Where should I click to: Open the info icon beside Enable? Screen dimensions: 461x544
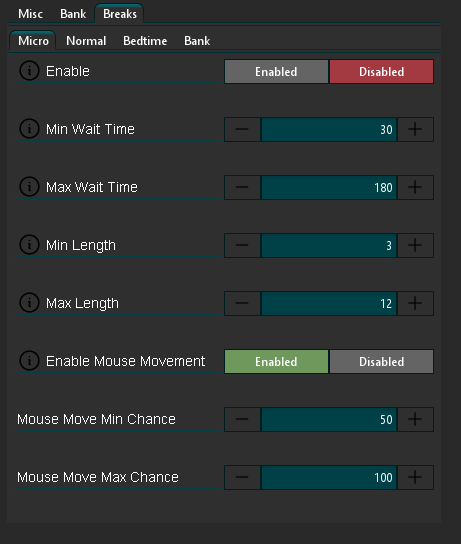29,71
